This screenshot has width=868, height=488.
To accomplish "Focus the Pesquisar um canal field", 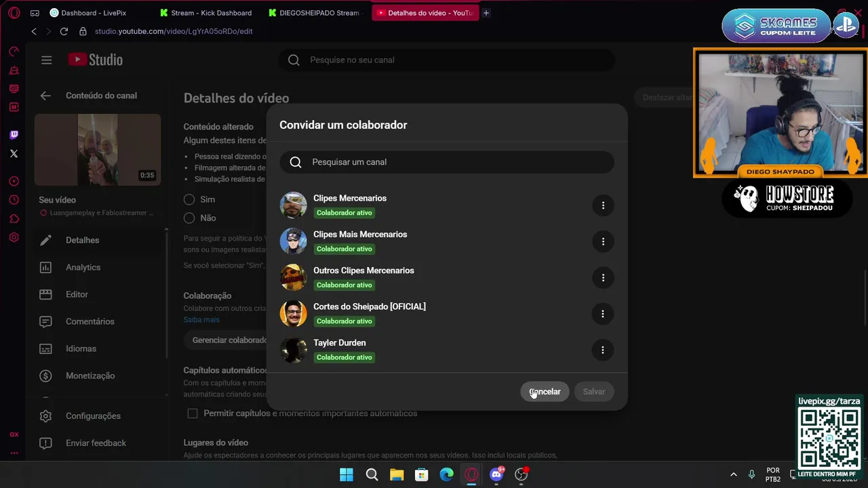I will (447, 162).
